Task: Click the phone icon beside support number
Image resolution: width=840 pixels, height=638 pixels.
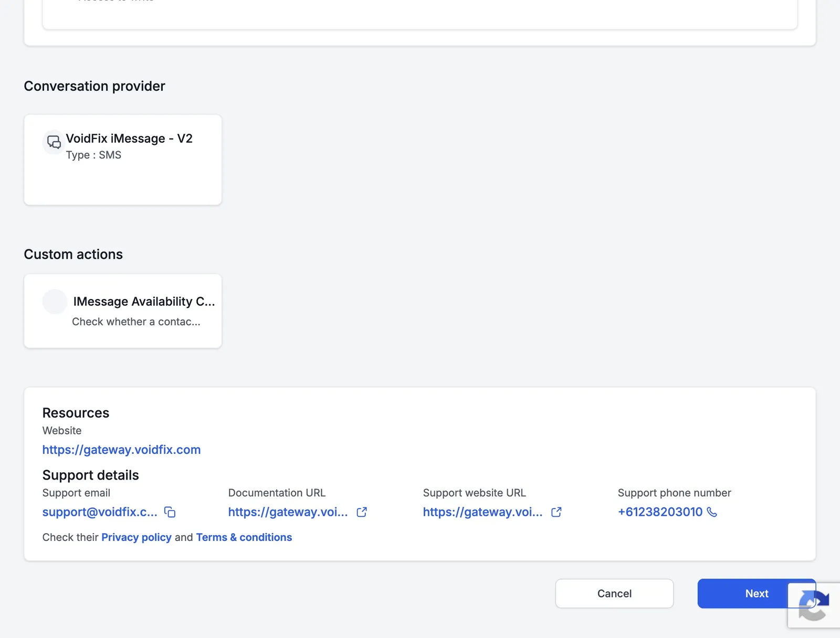Action: coord(712,512)
